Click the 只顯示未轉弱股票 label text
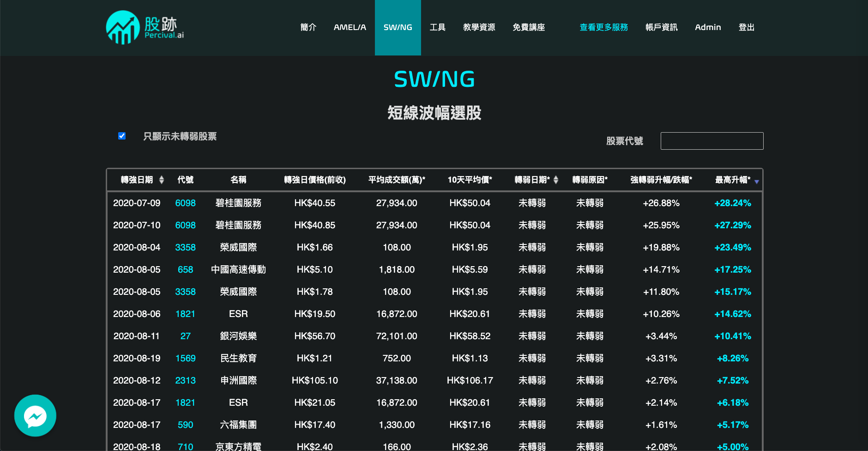 180,136
